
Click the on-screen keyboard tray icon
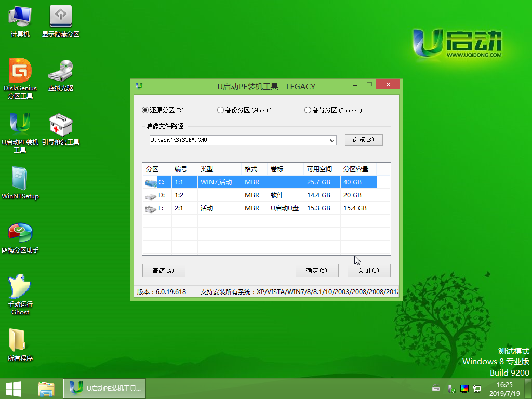tap(436, 389)
